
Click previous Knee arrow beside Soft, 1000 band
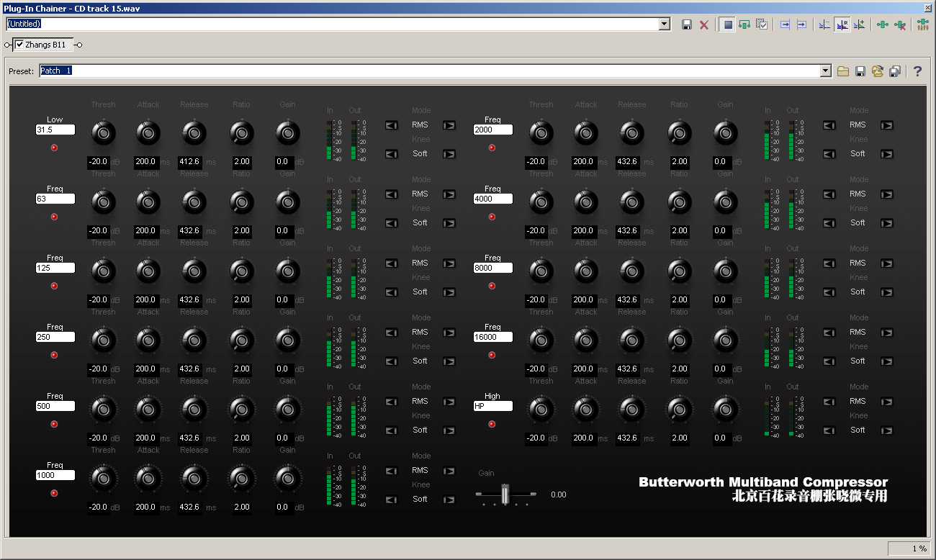coord(391,500)
